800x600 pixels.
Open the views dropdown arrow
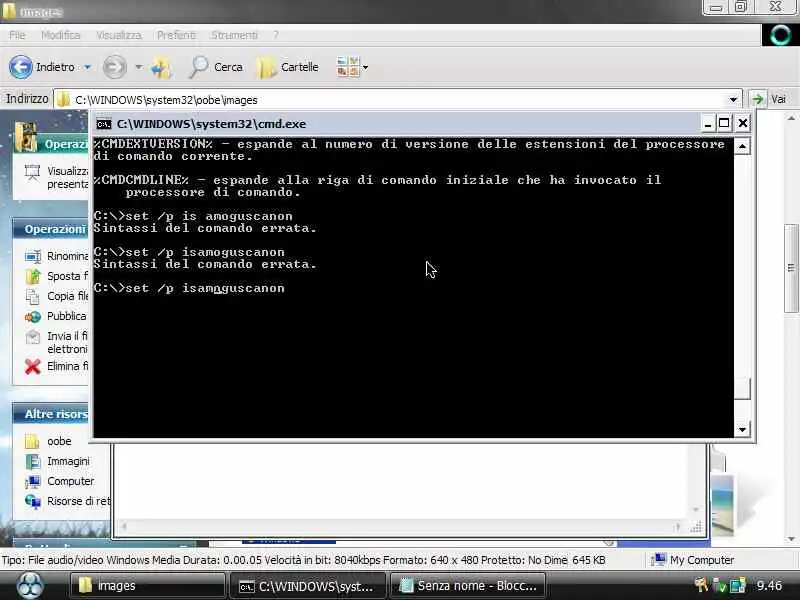coord(365,67)
